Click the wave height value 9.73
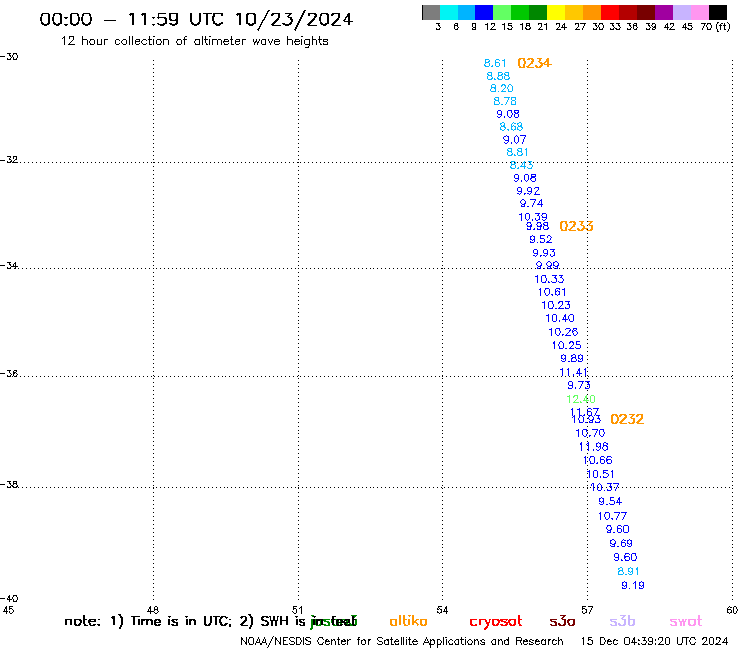740x650 pixels. (x=579, y=386)
